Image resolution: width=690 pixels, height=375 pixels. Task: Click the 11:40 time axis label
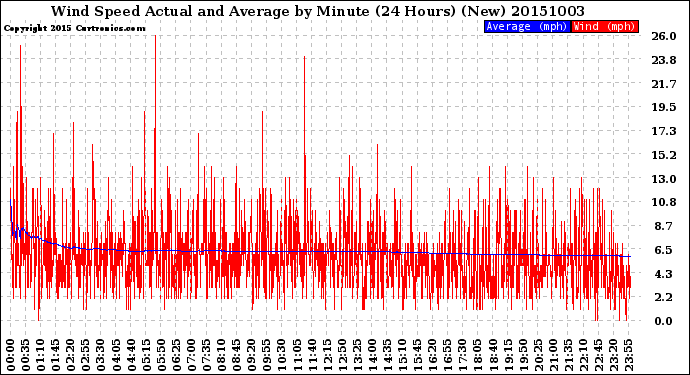click(312, 355)
